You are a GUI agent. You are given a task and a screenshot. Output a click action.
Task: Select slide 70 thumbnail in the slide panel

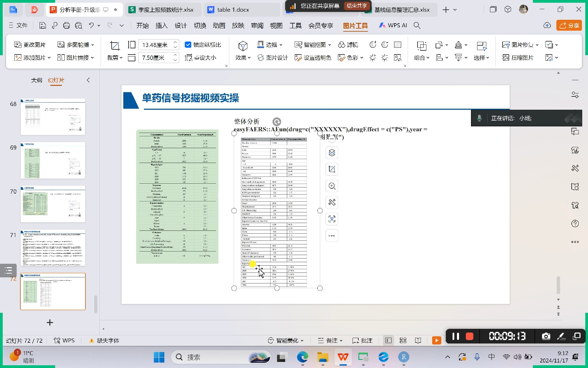click(53, 204)
